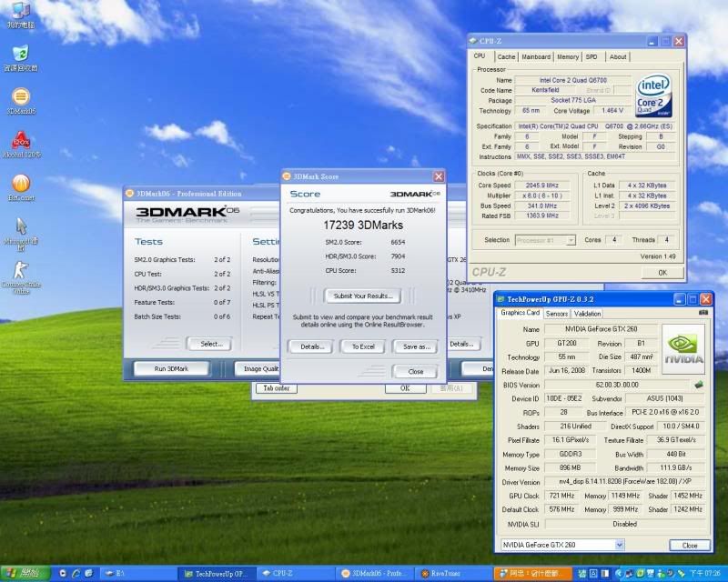Click Submit Your Results button
Screen dimensions: 728x582
362,296
